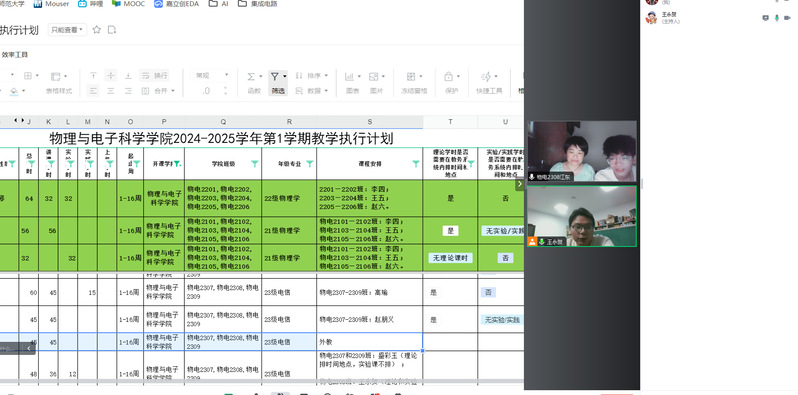Toggle 换行 text wrap button
This screenshot has width=798, height=395.
pyautogui.click(x=154, y=76)
